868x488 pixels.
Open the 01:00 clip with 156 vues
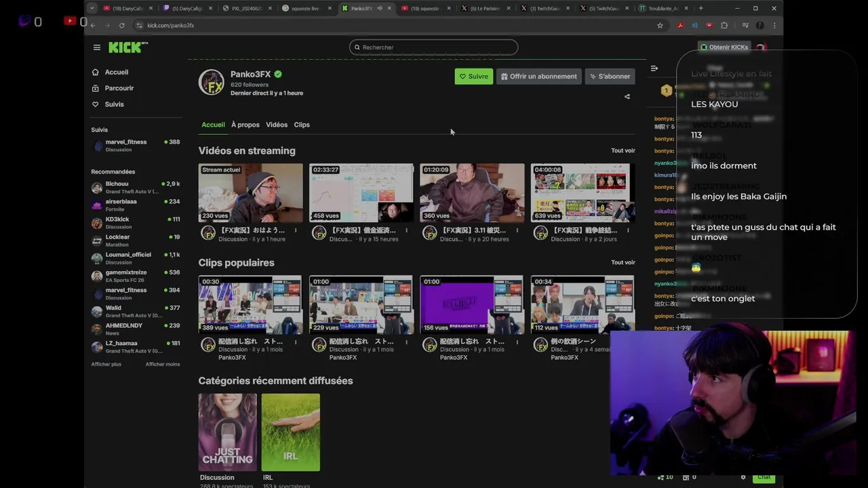[472, 304]
